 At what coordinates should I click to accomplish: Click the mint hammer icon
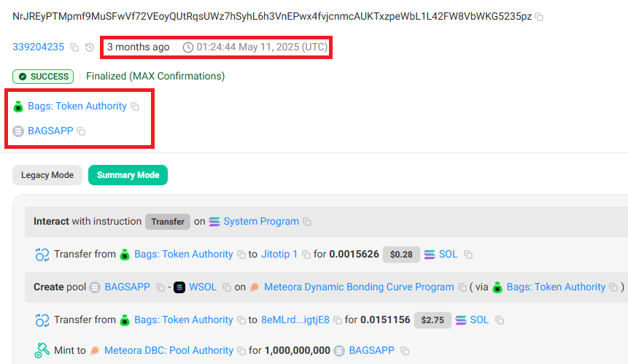(42, 350)
